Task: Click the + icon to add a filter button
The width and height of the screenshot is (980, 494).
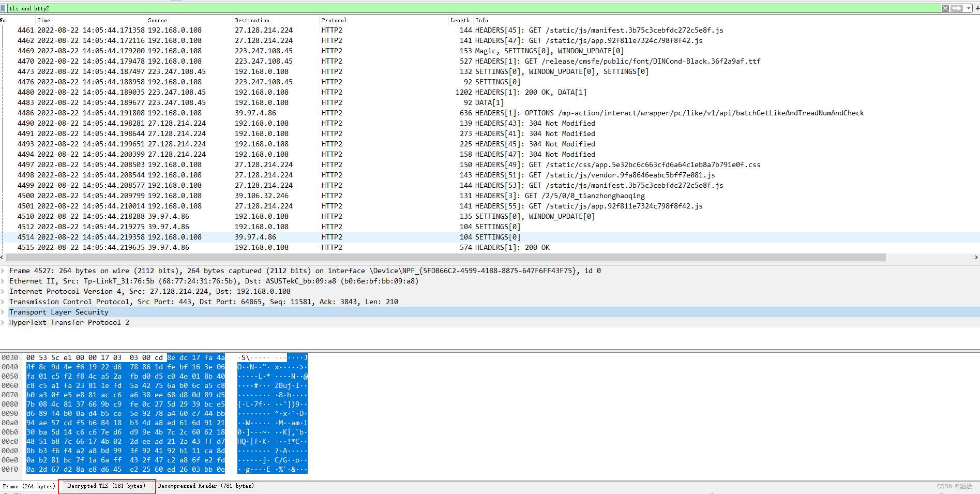Action: (x=977, y=8)
